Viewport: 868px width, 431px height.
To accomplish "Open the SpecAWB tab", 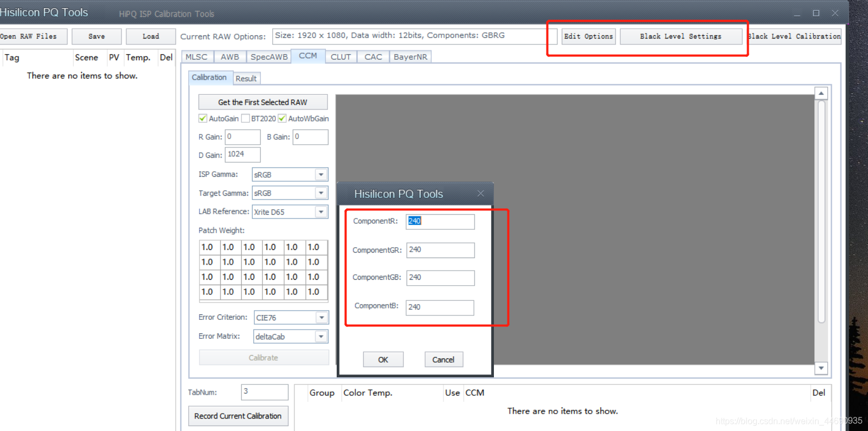I will (x=269, y=56).
